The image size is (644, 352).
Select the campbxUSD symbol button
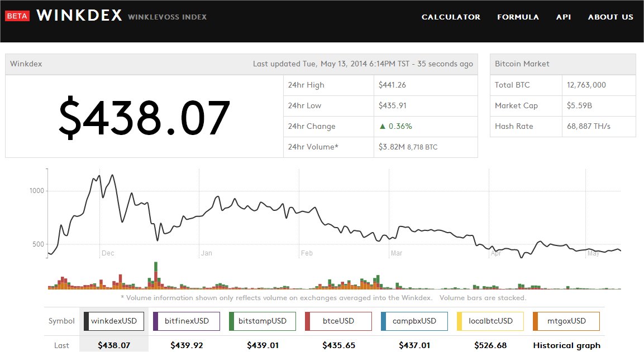[414, 321]
